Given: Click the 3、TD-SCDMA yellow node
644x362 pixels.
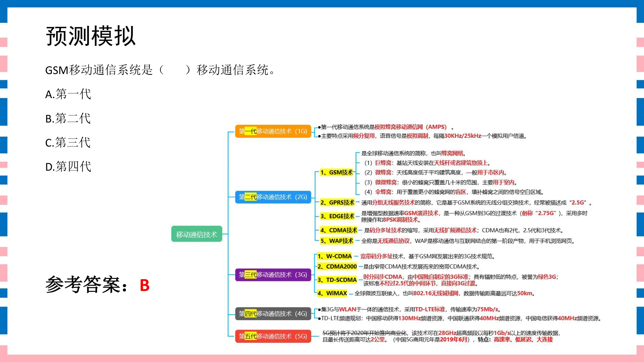Looking at the screenshot, I should point(337,280).
